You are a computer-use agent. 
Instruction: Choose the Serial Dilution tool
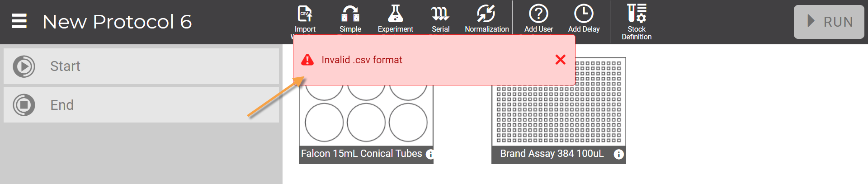coord(440,14)
